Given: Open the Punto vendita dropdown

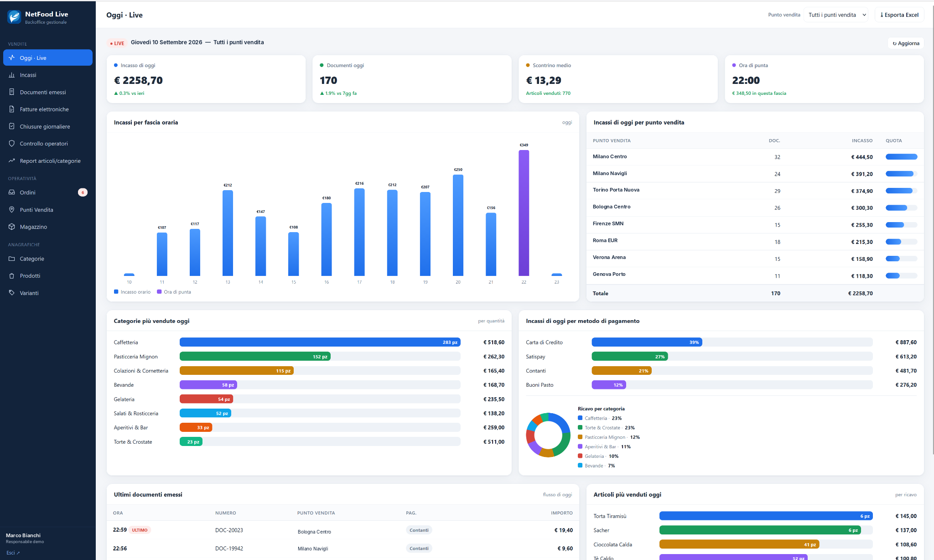Looking at the screenshot, I should pyautogui.click(x=835, y=15).
